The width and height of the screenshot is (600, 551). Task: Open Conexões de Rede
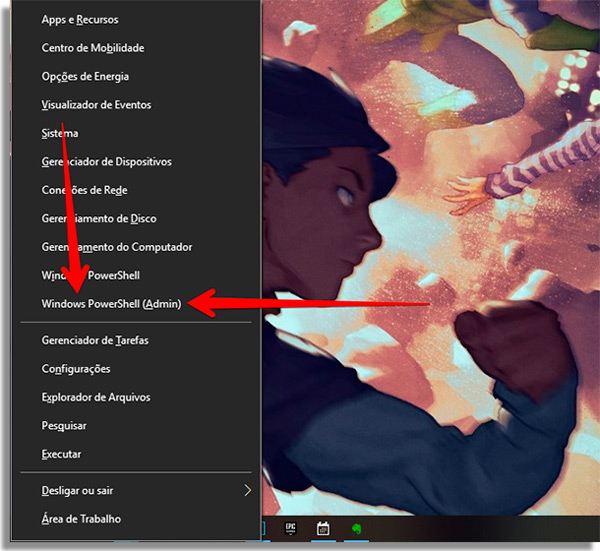[x=136, y=190]
